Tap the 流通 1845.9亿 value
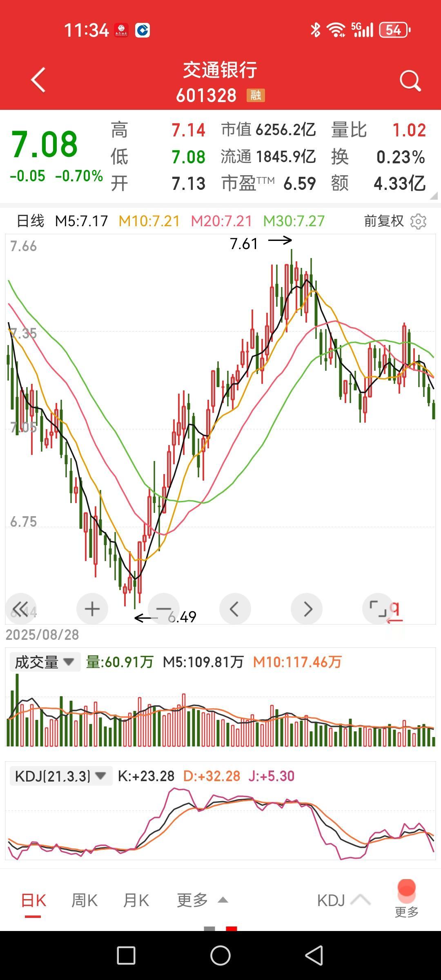Screen dimensions: 441x980 coord(268,157)
